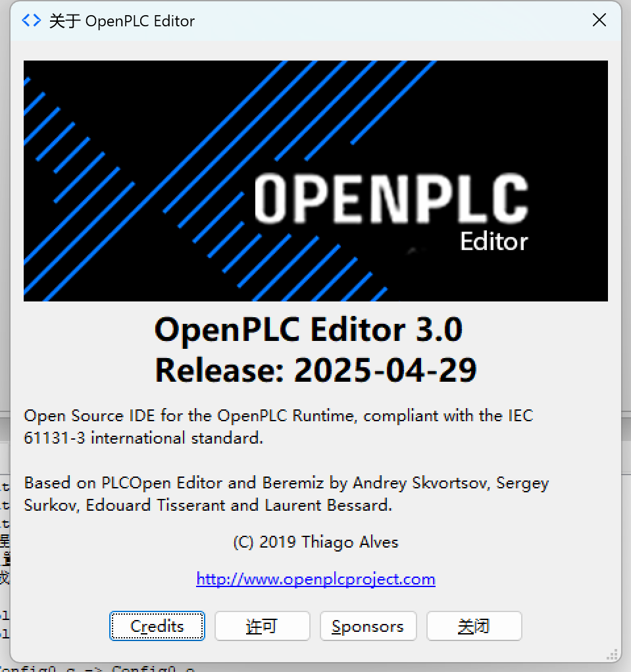Click the OpenPLC angle-brackets icon in title bar
The image size is (631, 672).
pos(32,20)
